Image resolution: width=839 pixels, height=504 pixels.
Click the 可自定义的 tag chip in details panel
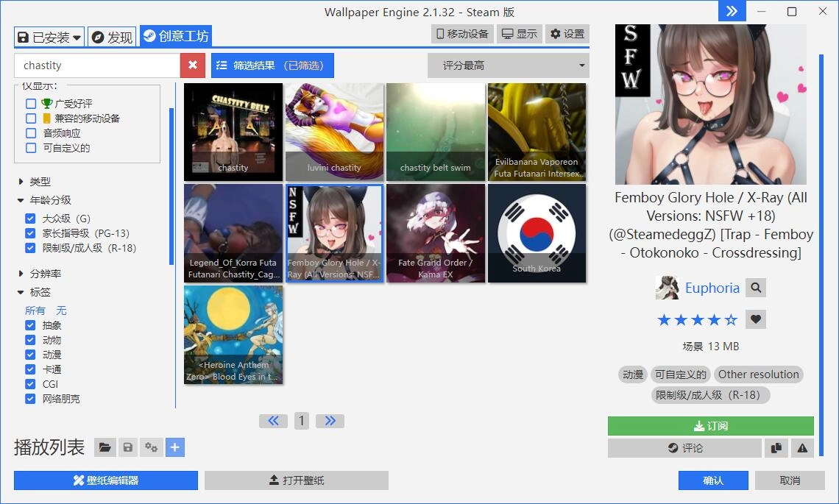click(681, 375)
